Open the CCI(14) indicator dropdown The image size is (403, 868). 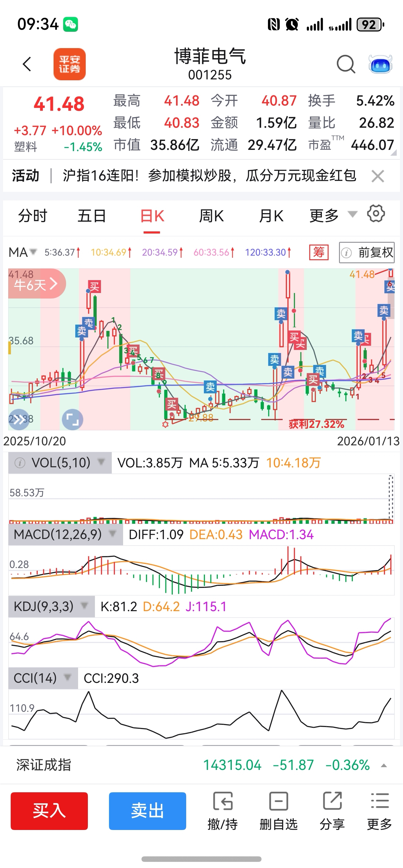pos(43,678)
